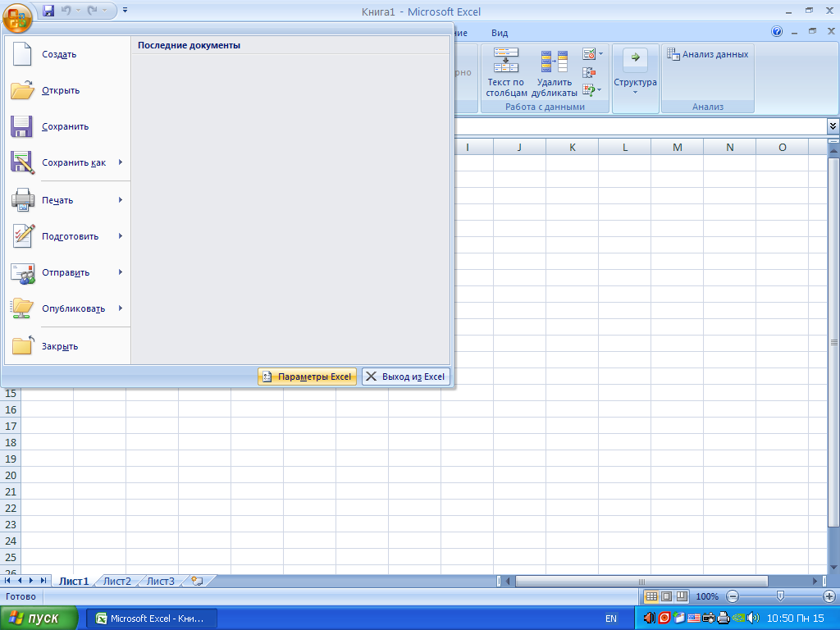The height and width of the screenshot is (630, 840).
Task: Choose Открыть from the Office menu
Action: click(x=67, y=90)
